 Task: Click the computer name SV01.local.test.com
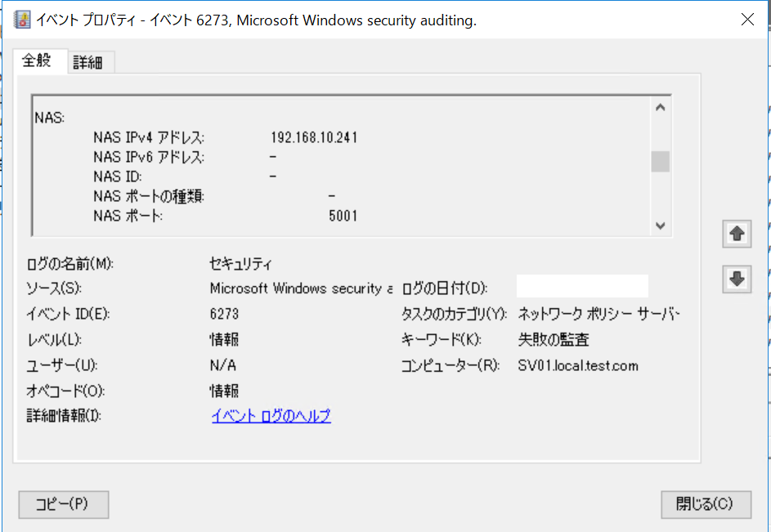point(578,365)
